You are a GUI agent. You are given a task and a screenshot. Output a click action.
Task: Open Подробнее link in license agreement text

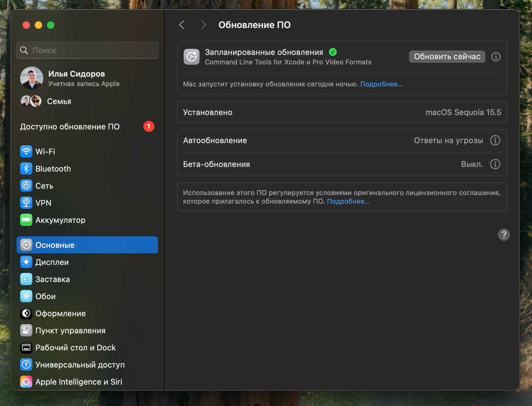pyautogui.click(x=348, y=201)
